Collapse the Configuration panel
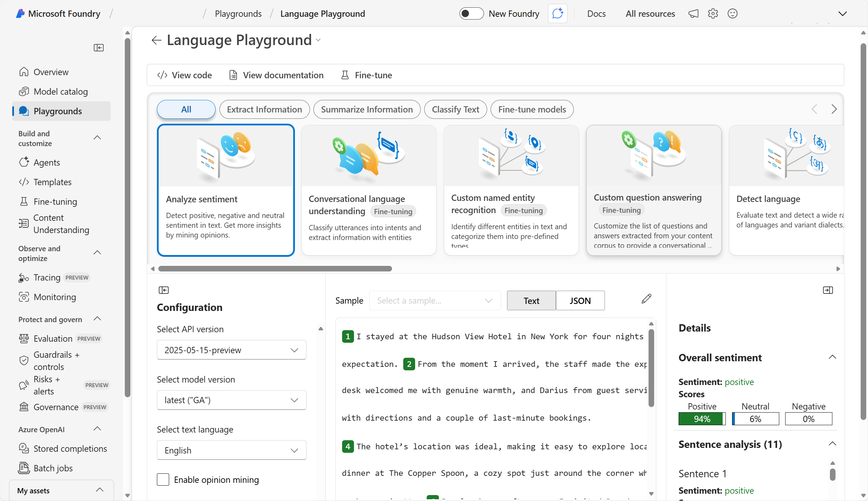 click(x=164, y=290)
